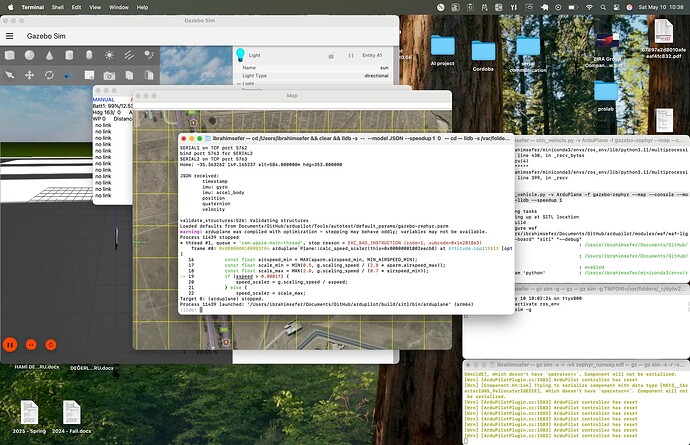Take a screenshot with camera icon
The height and width of the screenshot is (445, 690).
tap(109, 76)
